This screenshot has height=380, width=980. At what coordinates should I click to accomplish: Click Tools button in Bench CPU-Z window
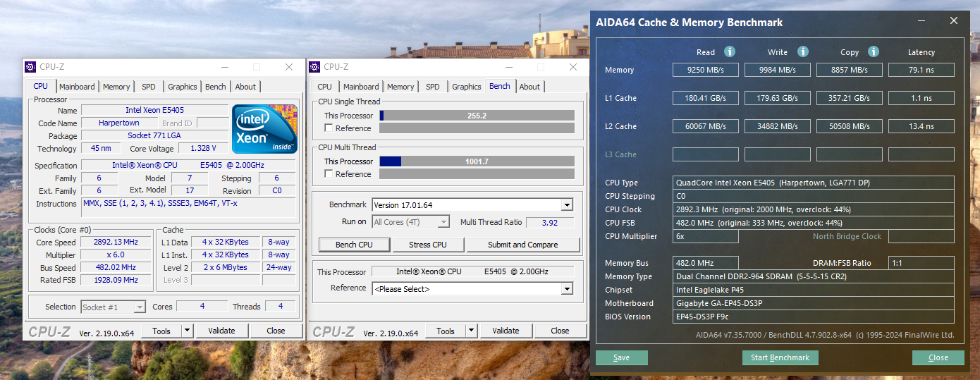point(446,331)
